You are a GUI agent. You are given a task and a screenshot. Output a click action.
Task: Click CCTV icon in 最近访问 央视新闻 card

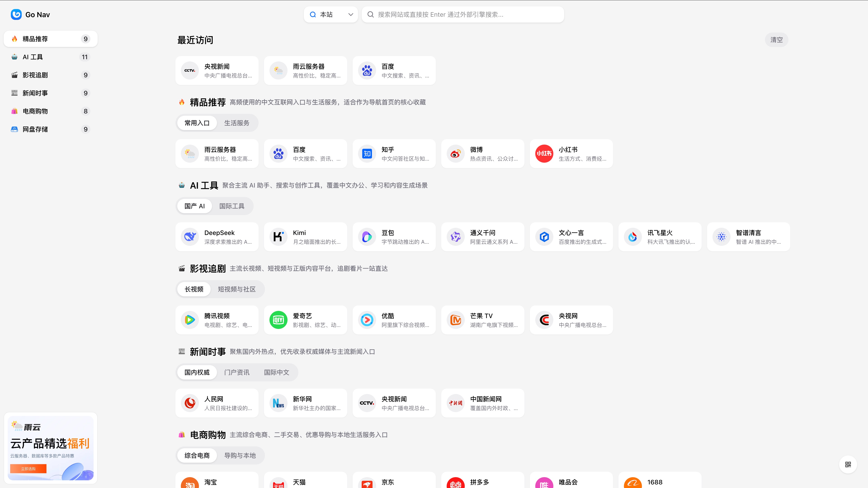[190, 70]
